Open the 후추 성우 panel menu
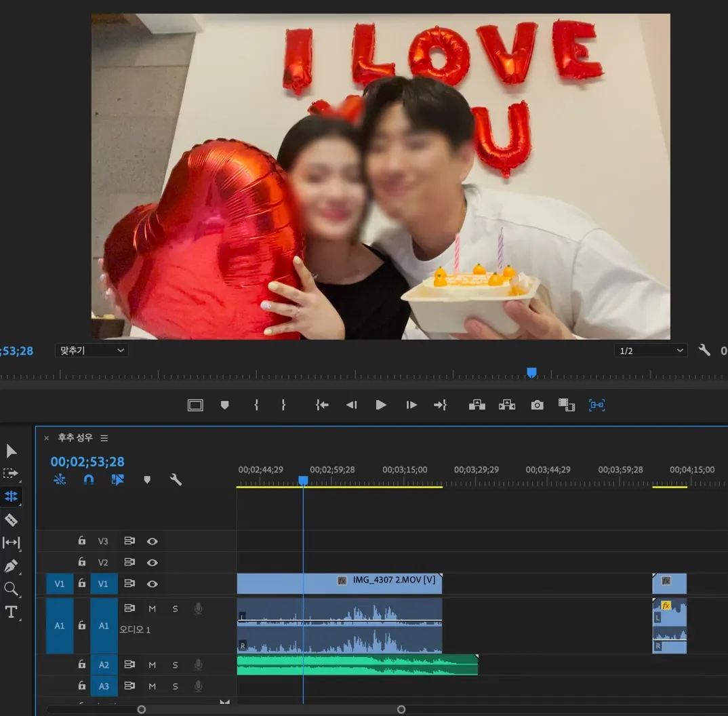The height and width of the screenshot is (716, 728). 103,437
